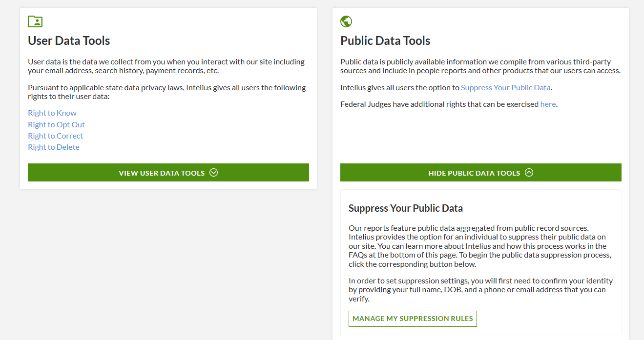
Task: Click the blue Suppress Your Public Data link
Action: tap(505, 88)
